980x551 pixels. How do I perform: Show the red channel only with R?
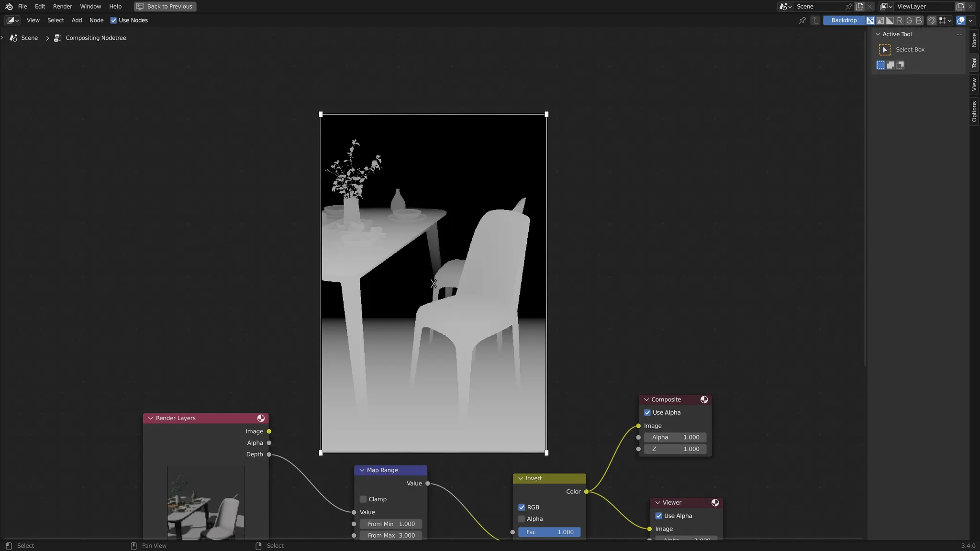pyautogui.click(x=900, y=21)
